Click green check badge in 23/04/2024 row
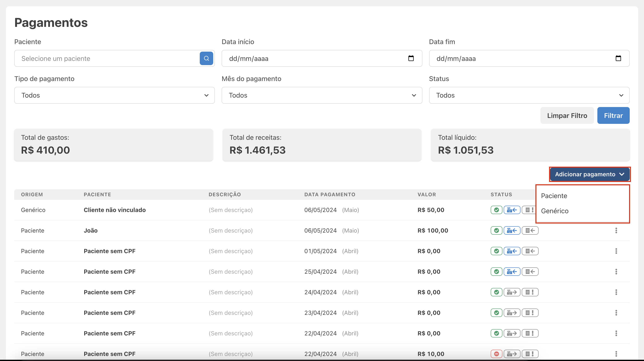Viewport: 644px width, 361px height. tap(497, 313)
